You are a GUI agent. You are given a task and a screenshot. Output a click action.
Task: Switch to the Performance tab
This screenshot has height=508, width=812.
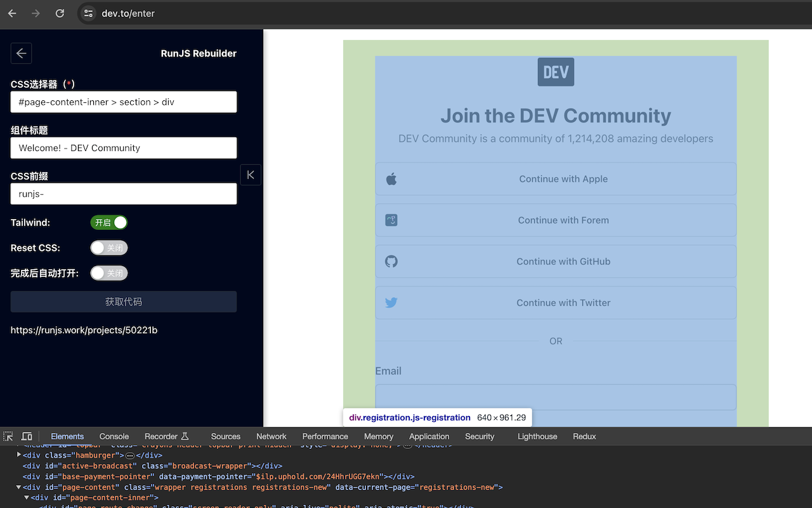325,436
